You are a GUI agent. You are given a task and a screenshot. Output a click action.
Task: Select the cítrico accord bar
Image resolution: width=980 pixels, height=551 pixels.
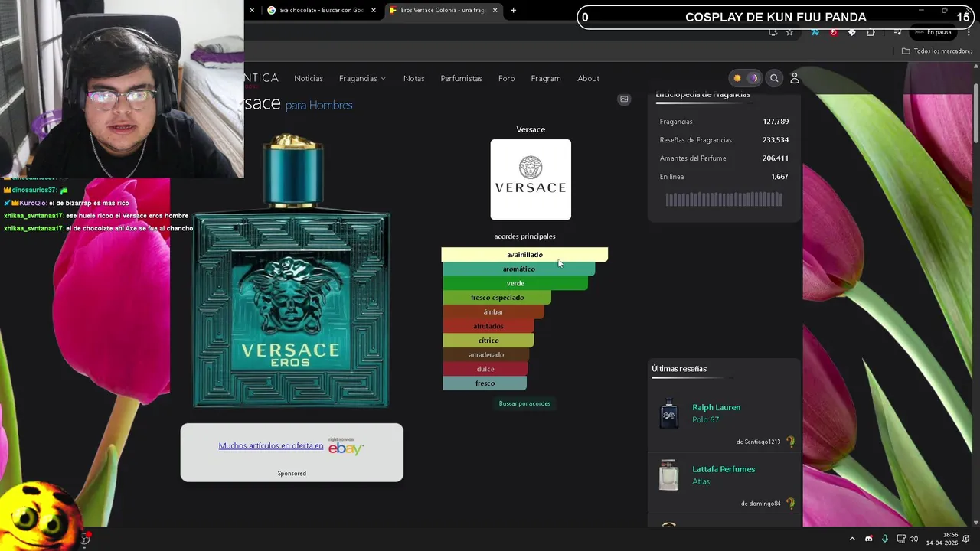488,341
